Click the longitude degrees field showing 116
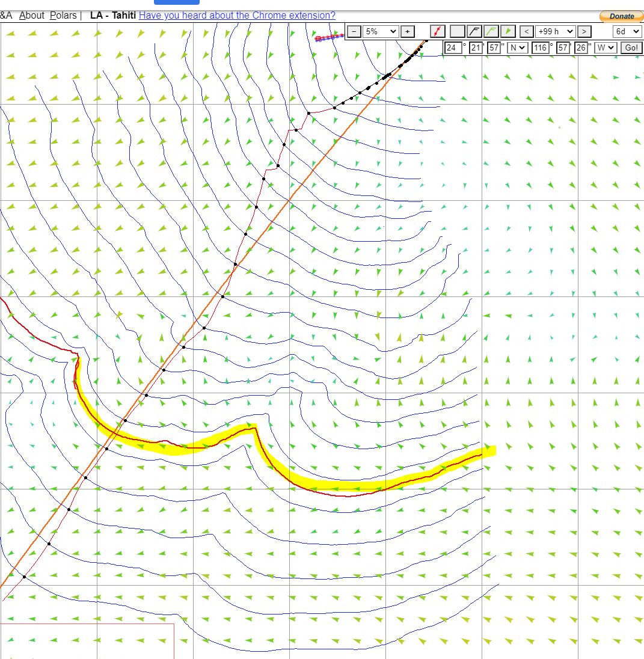 tap(541, 48)
